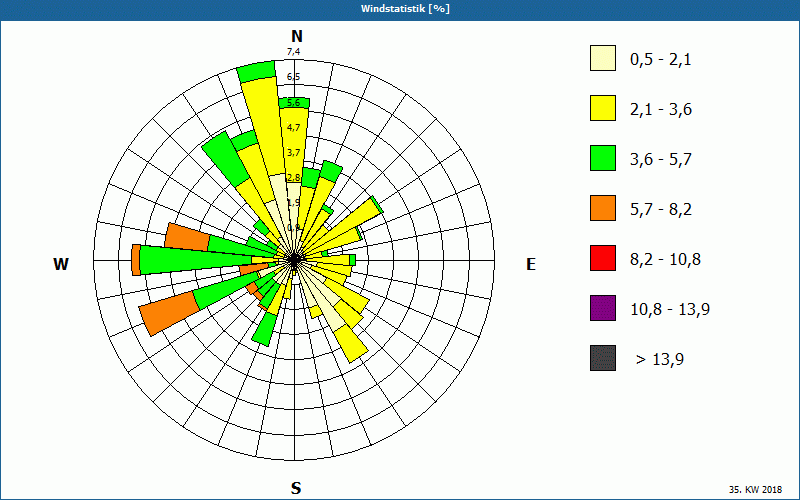Click the legend label 3,6 - 5,7
Viewport: 800px width, 500px height.
pyautogui.click(x=661, y=160)
